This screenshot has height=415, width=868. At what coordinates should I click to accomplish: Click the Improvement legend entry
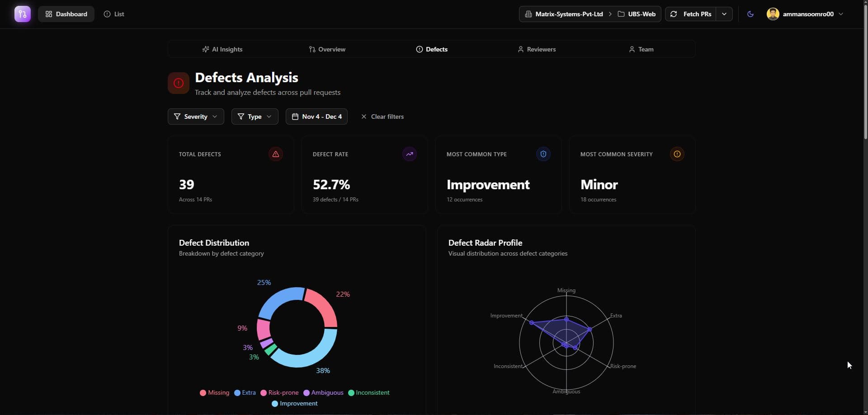[294, 404]
